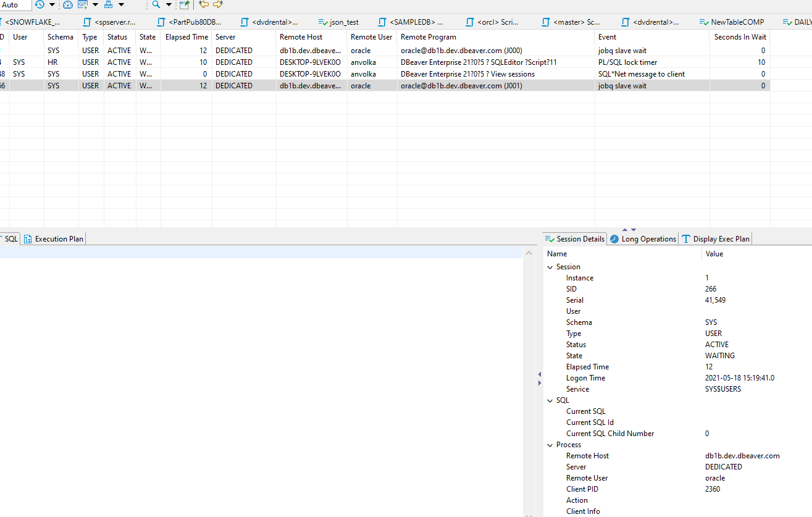The image size is (812, 517).
Task: Open the search tool icon
Action: pyautogui.click(x=155, y=5)
